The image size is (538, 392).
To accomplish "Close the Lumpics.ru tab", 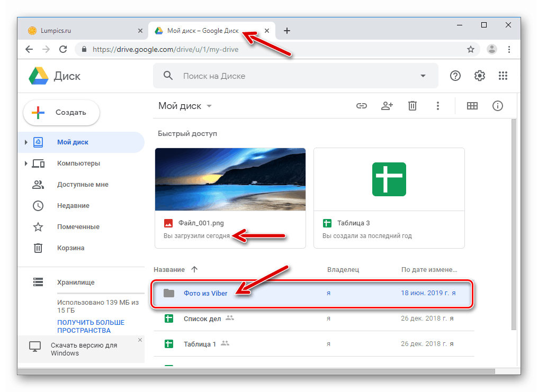I will 140,31.
